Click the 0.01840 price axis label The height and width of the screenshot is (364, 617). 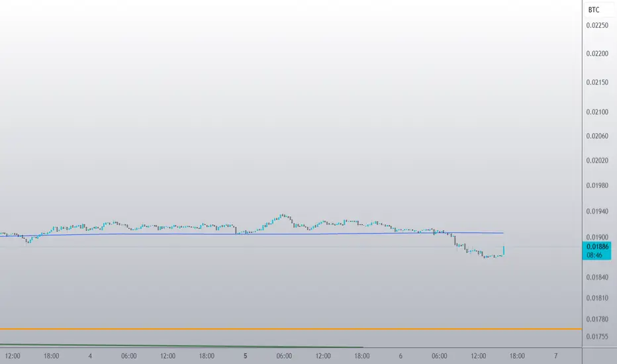click(x=597, y=277)
